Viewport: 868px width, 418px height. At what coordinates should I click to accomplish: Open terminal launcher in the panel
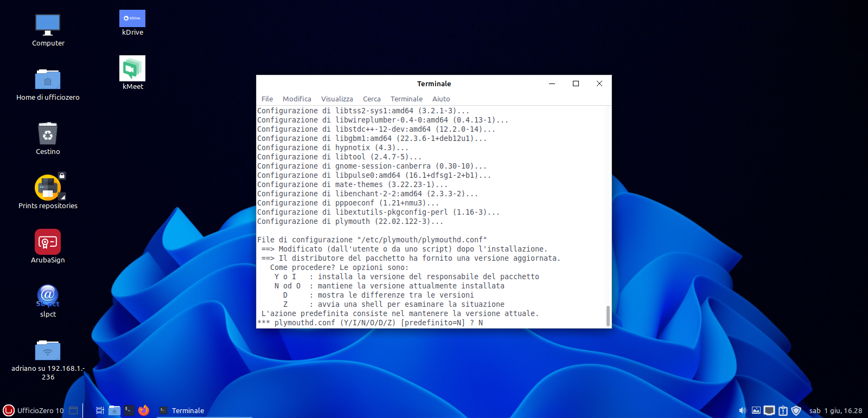coord(129,410)
